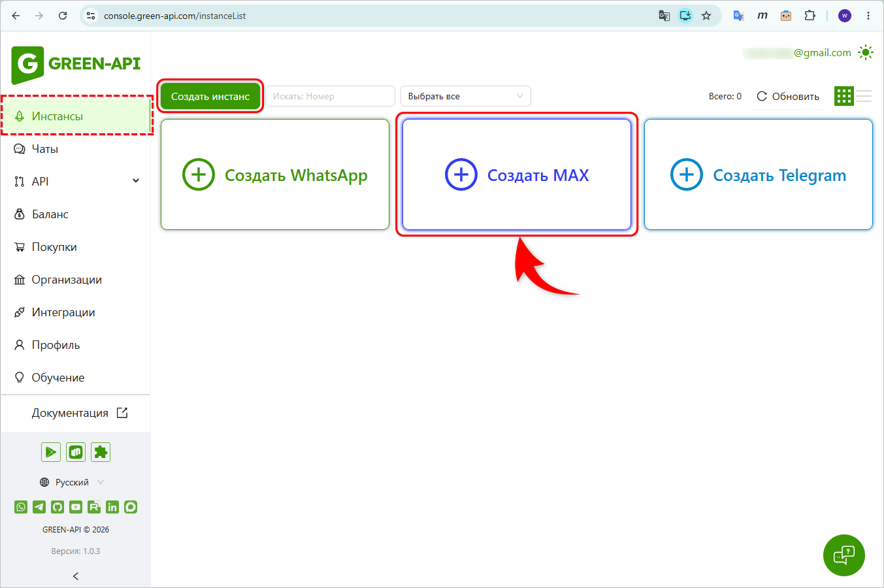Open the LinkedIn social icon in footer

pyautogui.click(x=112, y=507)
